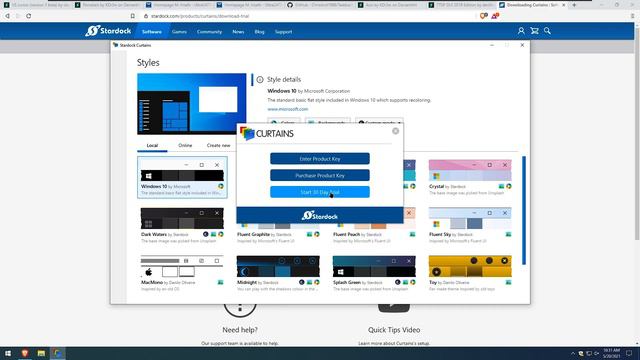
Task: Click the taskbar clock and date
Action: [611, 353]
